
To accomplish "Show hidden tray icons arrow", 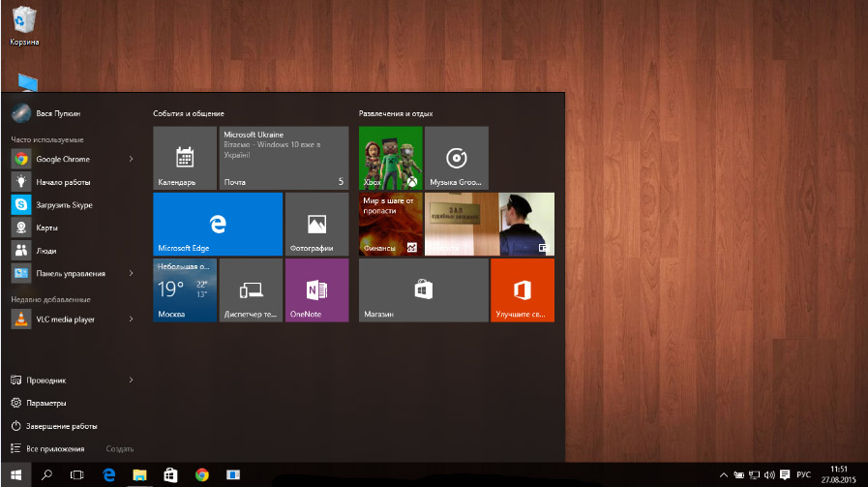I will pos(723,474).
